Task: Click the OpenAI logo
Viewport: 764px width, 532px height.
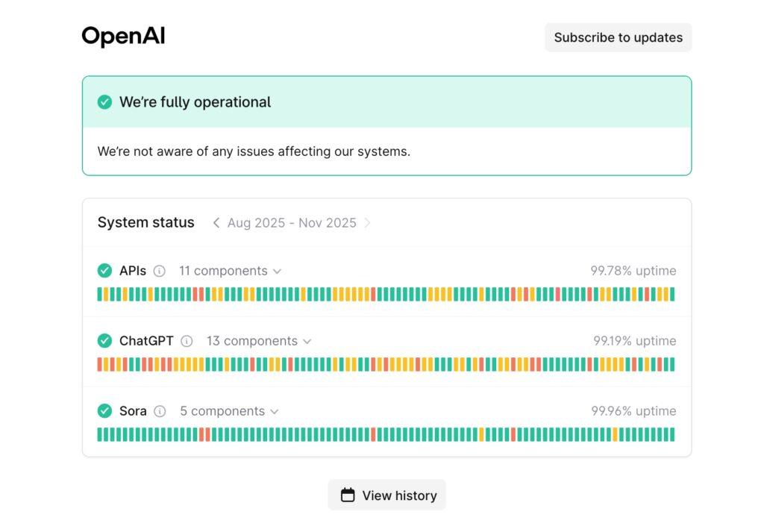Action: pos(122,35)
